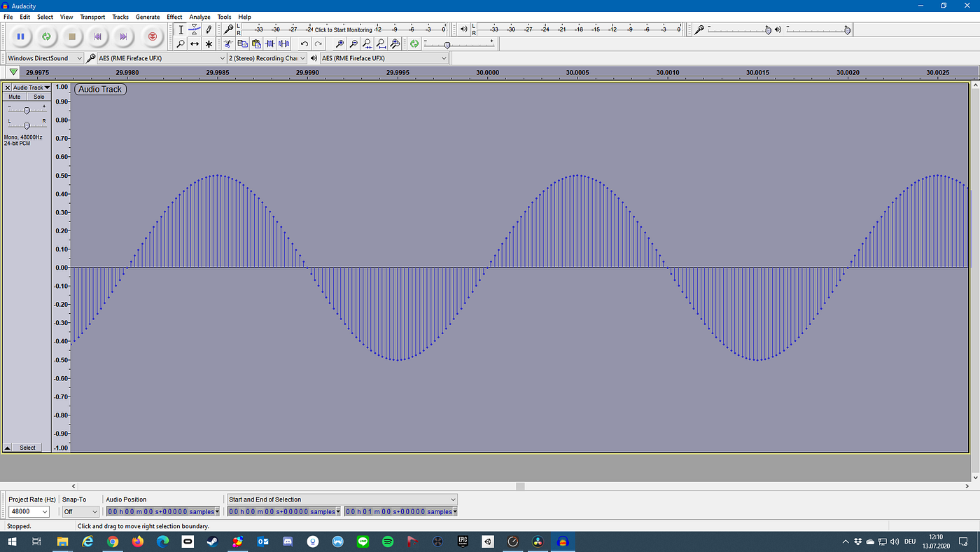This screenshot has height=552, width=980.
Task: Open the Snap-To dropdown
Action: tap(79, 511)
